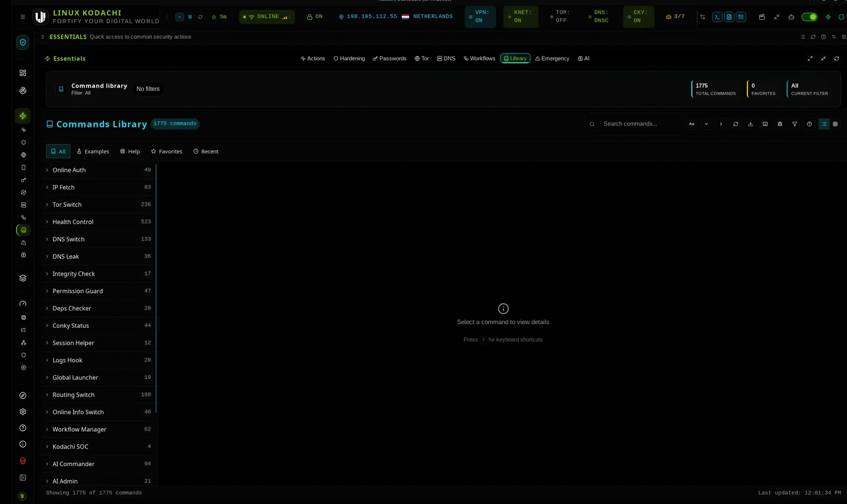Open the terminal icon in top bar
Screen dimensions: 847x504
(x=717, y=17)
